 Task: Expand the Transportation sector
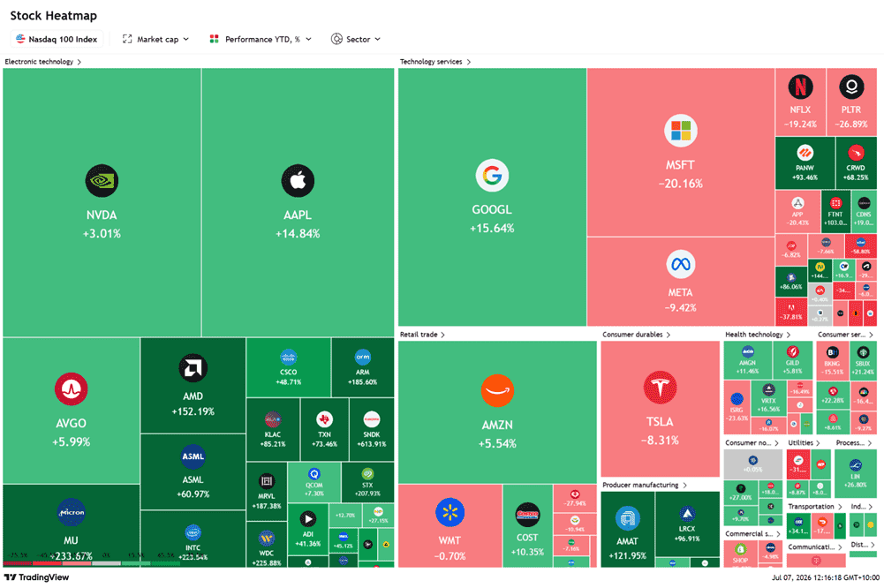814,506
